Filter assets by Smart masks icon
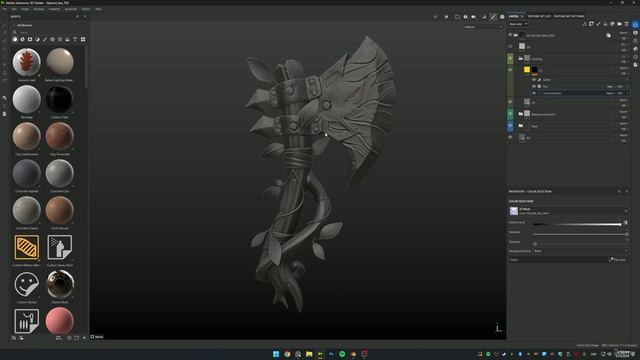The width and height of the screenshot is (640, 360). pyautogui.click(x=30, y=39)
